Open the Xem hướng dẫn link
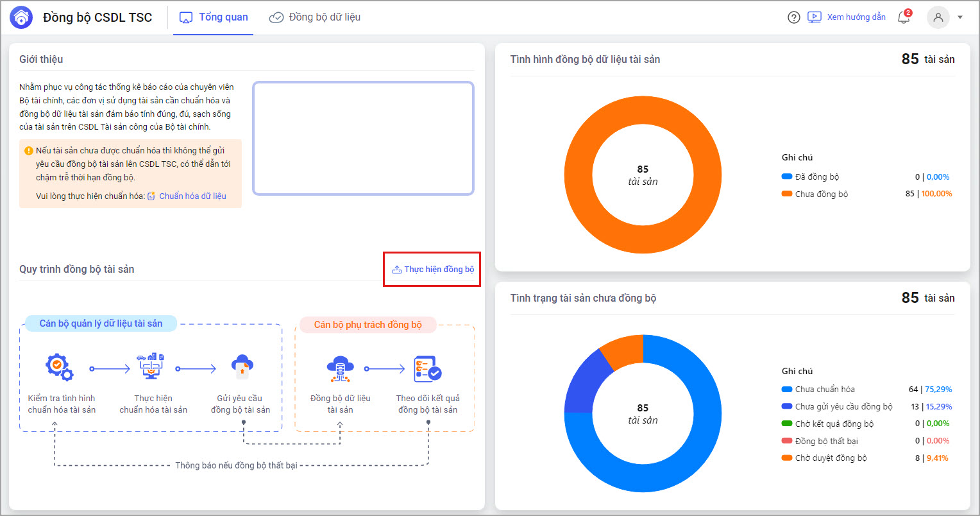This screenshot has height=516, width=980. (856, 17)
